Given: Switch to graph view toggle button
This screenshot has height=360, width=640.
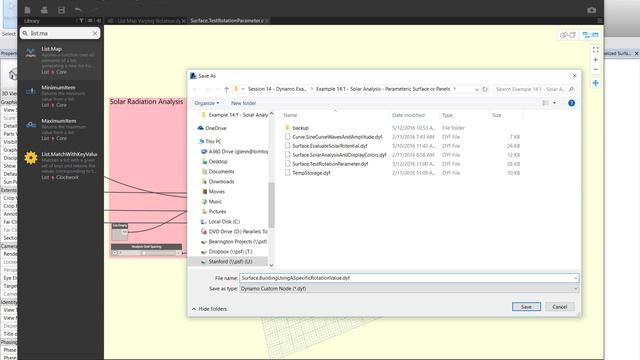Looking at the screenshot, I should (x=591, y=35).
